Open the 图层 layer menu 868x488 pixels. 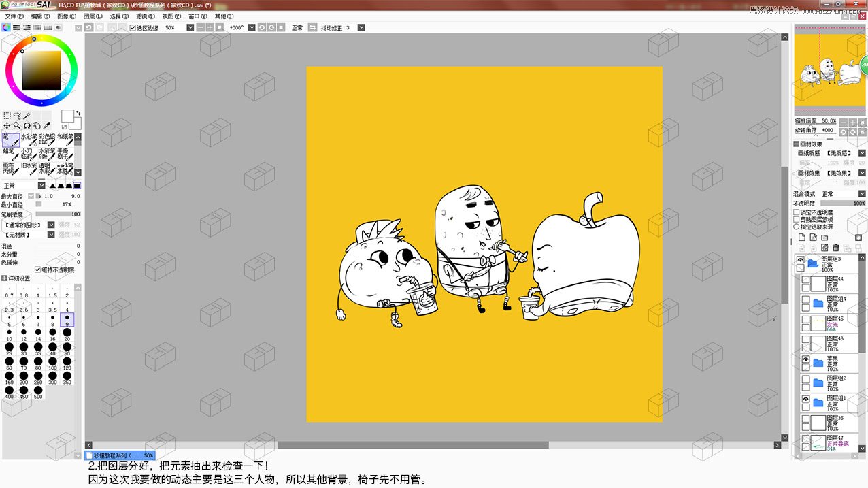coord(91,16)
